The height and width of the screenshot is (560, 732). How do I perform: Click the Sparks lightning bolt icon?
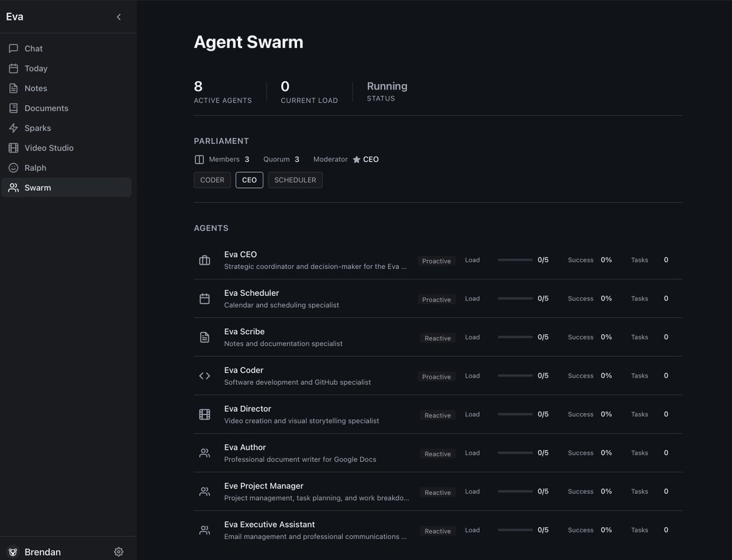click(13, 128)
